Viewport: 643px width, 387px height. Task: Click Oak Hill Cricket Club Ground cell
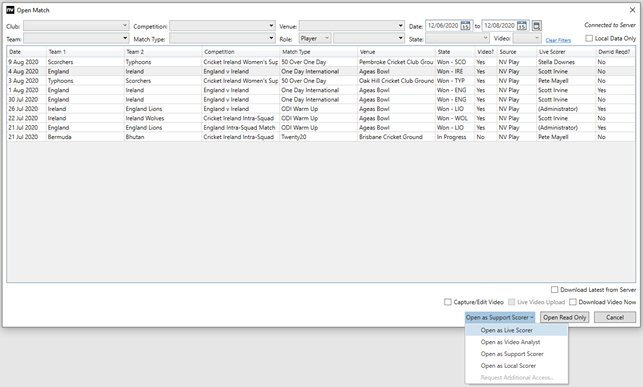point(396,81)
